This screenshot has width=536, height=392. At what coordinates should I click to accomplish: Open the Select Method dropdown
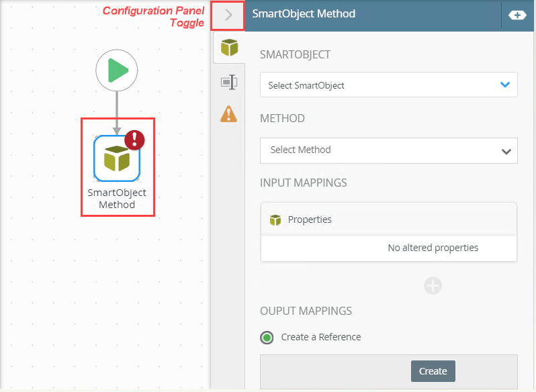click(x=389, y=150)
